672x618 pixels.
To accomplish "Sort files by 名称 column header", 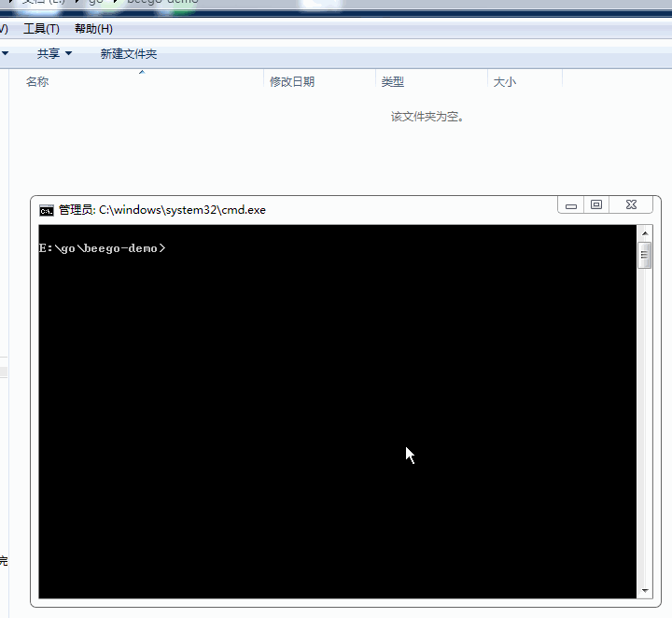I will click(136, 81).
